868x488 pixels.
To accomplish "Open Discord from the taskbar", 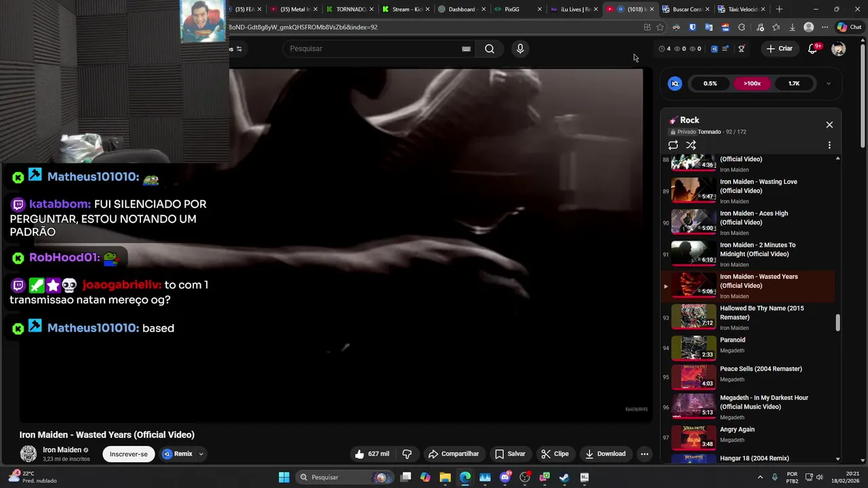I will click(505, 477).
